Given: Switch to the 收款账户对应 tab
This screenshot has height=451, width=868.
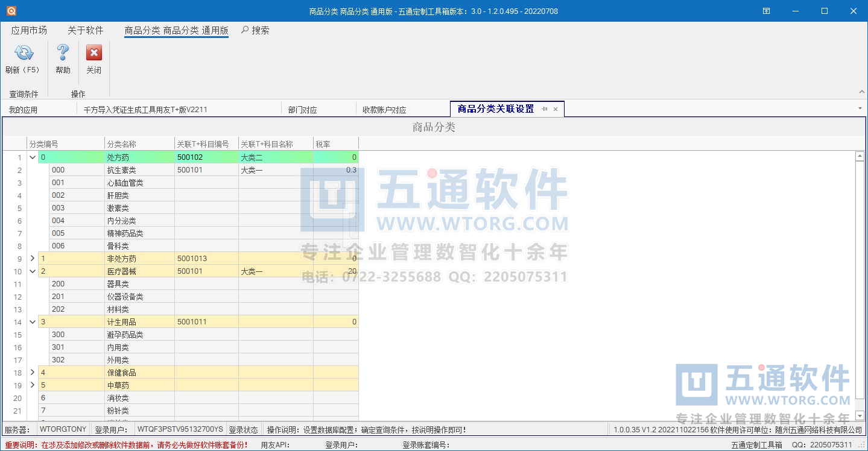Looking at the screenshot, I should (384, 110).
